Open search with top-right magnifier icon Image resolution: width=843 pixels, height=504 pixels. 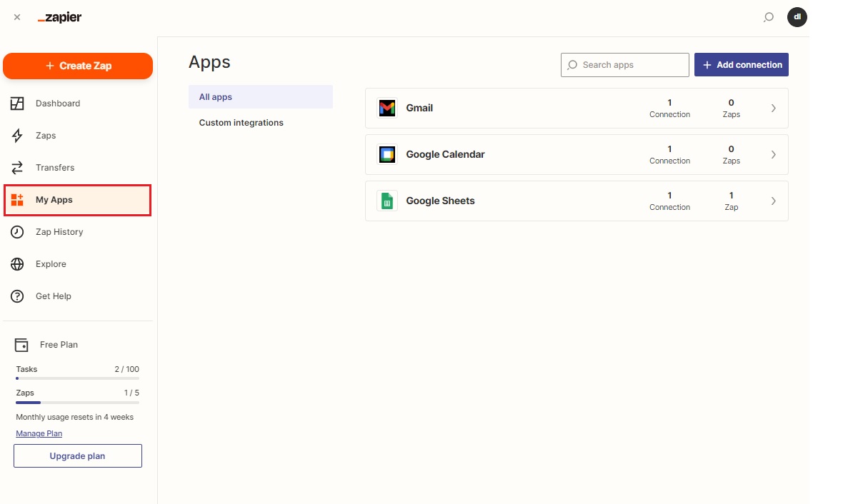(768, 17)
